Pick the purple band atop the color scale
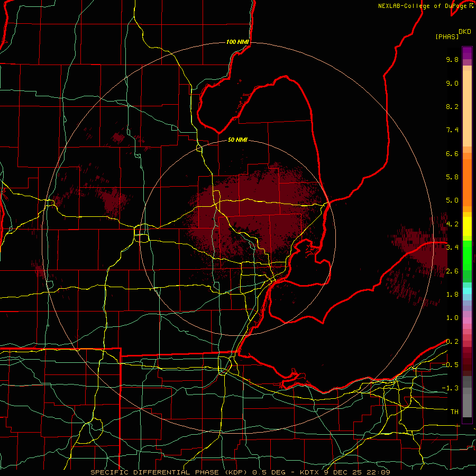 pos(467,53)
